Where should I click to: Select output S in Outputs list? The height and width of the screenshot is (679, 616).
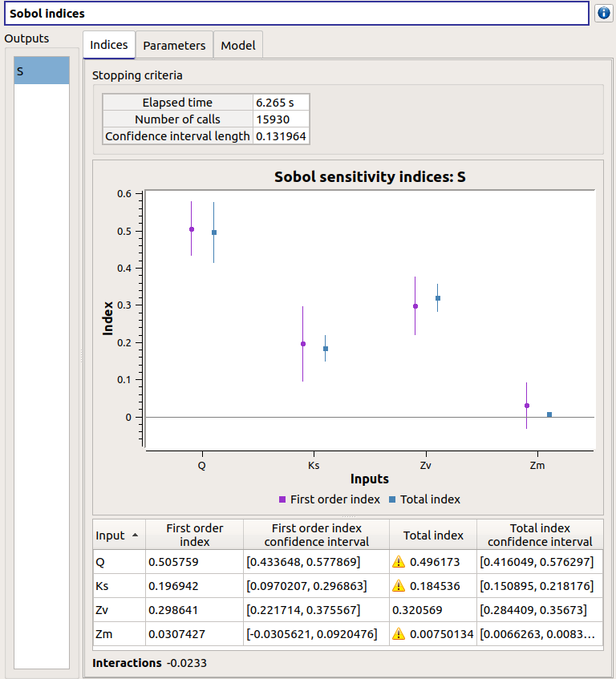click(42, 71)
